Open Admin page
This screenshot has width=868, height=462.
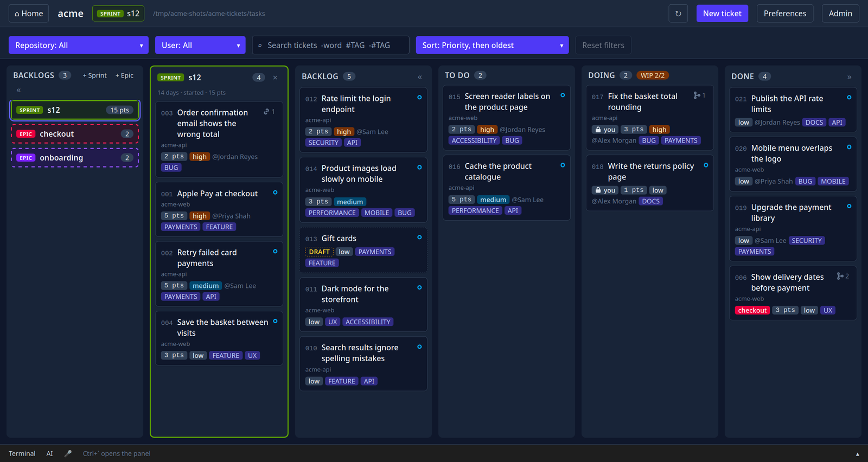[840, 14]
